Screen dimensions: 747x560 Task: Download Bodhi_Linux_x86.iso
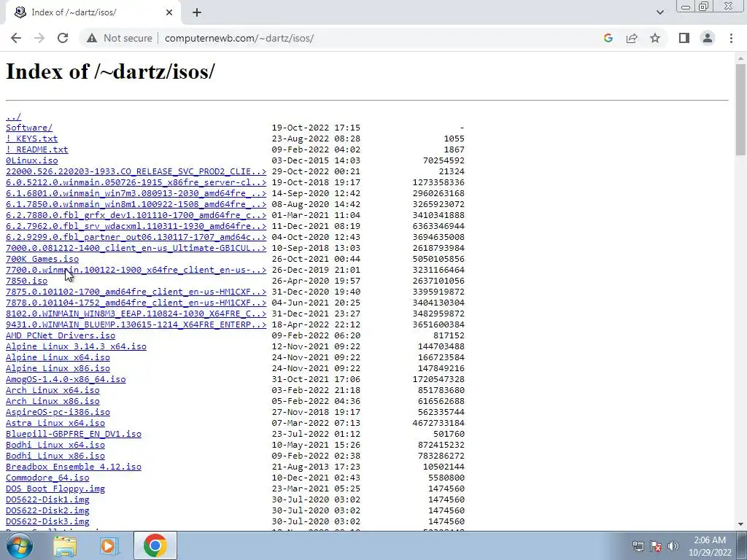(55, 456)
